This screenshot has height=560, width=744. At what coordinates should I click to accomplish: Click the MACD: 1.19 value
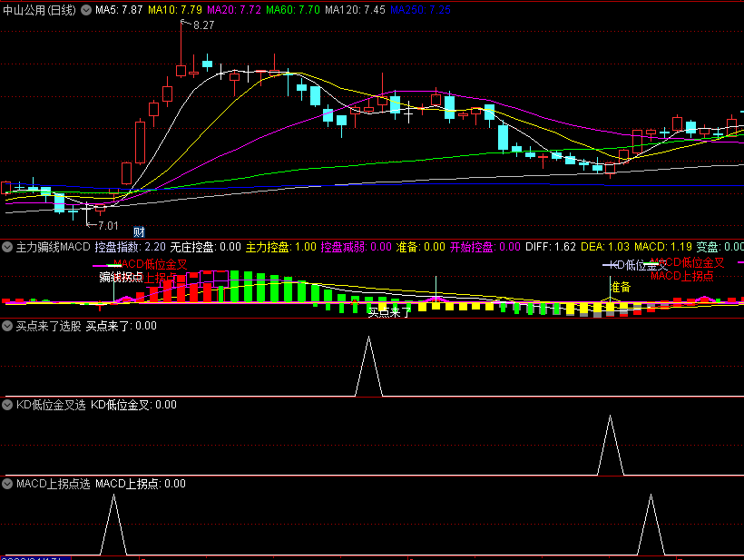[x=663, y=247]
